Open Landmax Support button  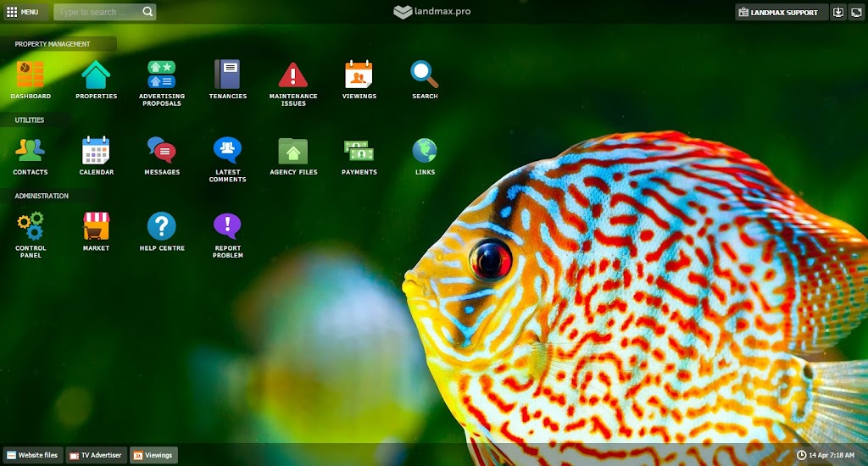[781, 12]
